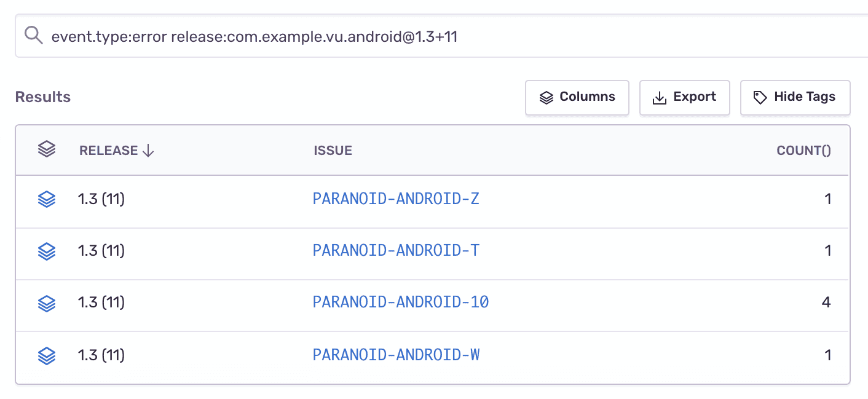Click the search magnifier icon
The width and height of the screenshot is (868, 399).
point(33,36)
